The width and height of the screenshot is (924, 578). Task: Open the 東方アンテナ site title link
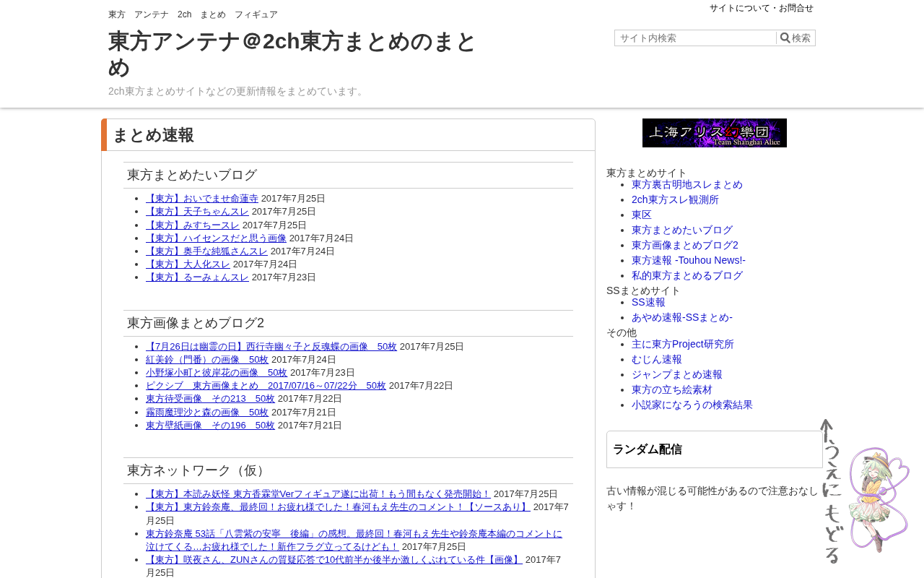coord(292,54)
